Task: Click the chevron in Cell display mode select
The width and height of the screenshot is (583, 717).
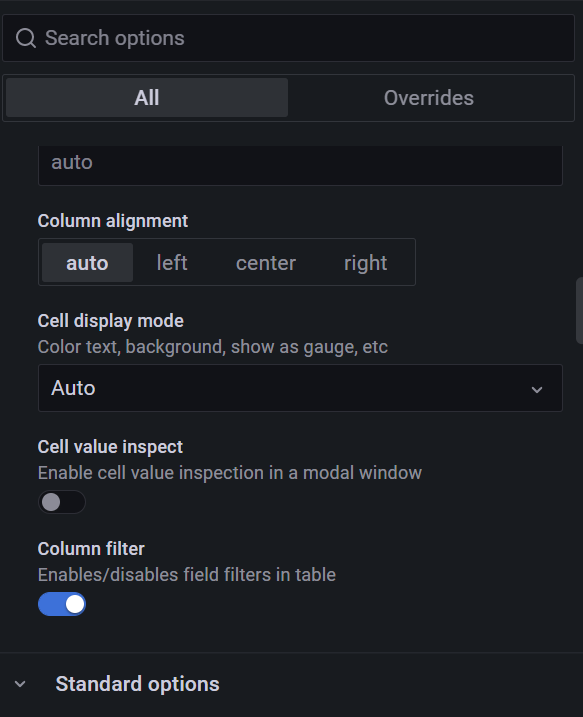Action: click(537, 390)
